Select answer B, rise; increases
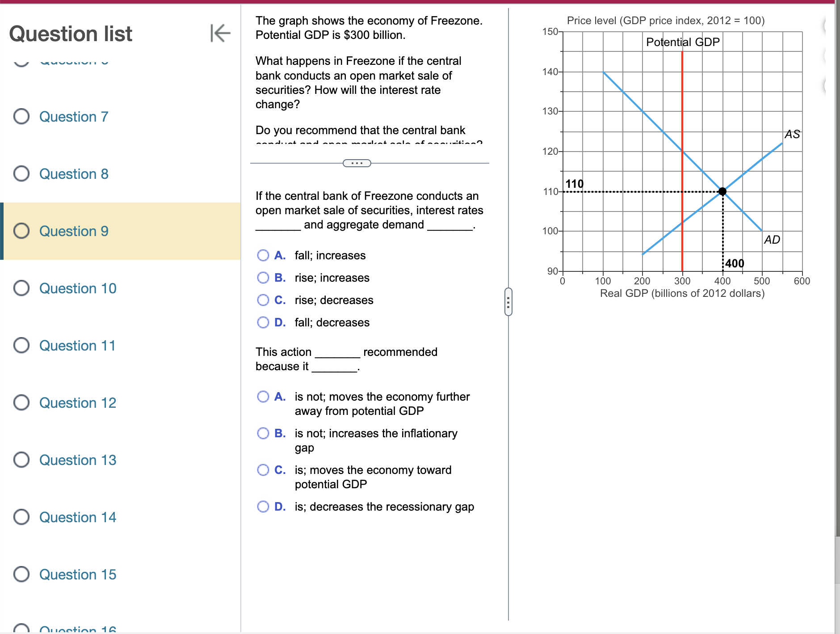The height and width of the screenshot is (634, 840). [264, 277]
